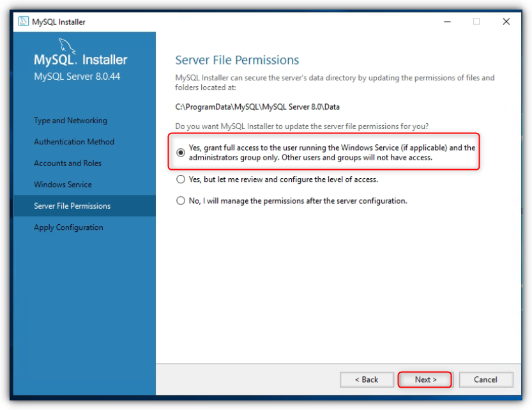Select 'No, I will manage the permissions' option
Image resolution: width=532 pixels, height=410 pixels.
click(x=181, y=201)
